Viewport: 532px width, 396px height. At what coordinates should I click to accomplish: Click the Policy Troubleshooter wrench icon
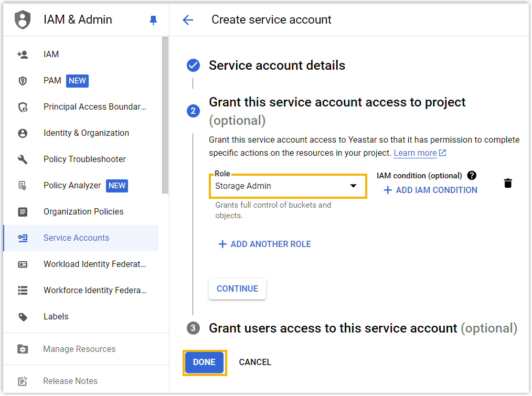23,159
